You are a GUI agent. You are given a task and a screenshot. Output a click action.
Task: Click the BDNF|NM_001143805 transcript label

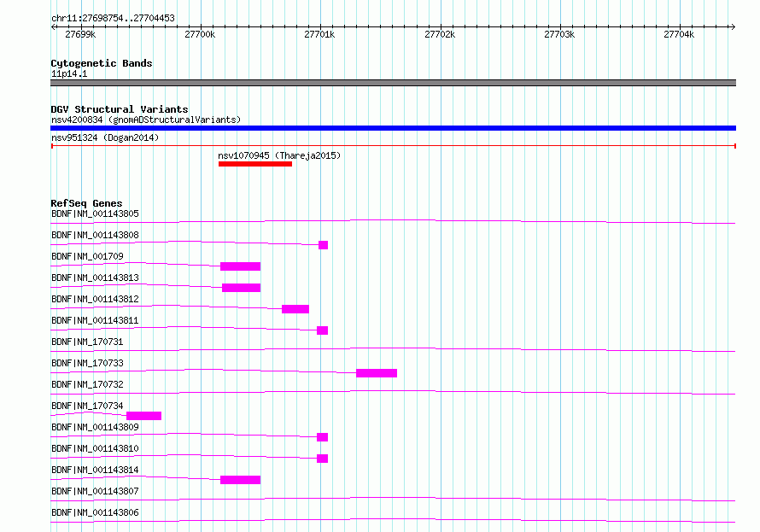pos(95,214)
